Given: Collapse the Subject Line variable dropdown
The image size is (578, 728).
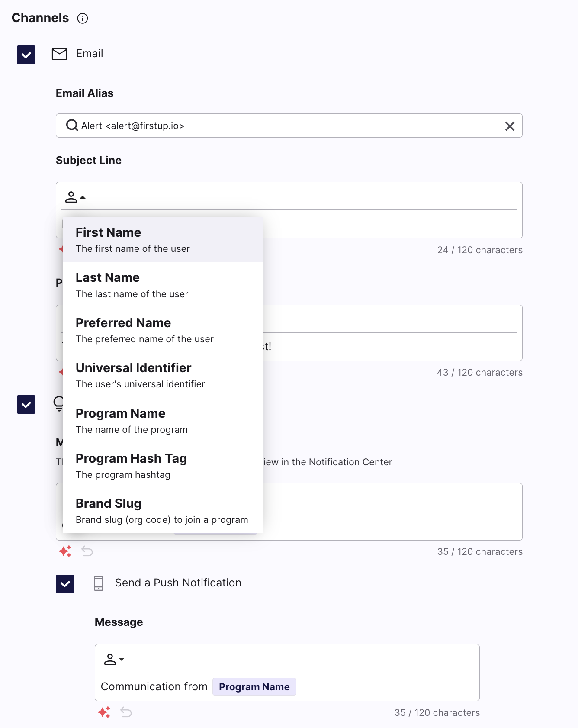Looking at the screenshot, I should 75,197.
